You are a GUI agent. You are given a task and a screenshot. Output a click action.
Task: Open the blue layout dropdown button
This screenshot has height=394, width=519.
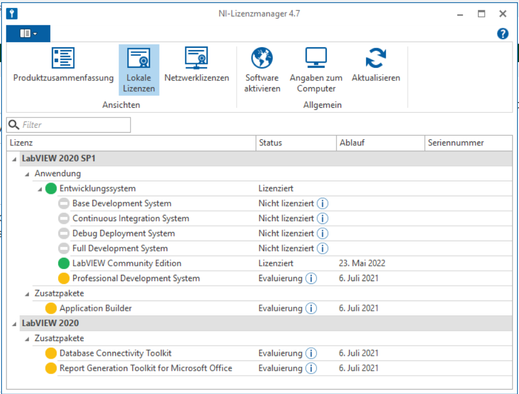click(x=28, y=33)
